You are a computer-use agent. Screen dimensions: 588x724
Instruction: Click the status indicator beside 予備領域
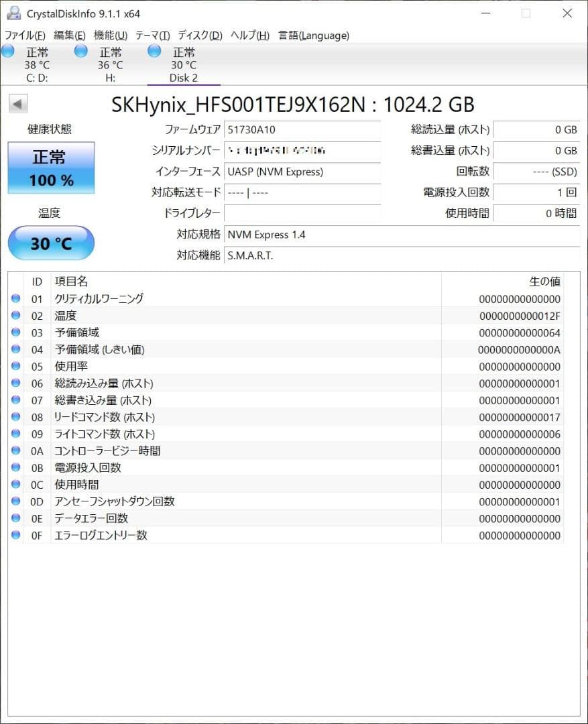click(15, 333)
